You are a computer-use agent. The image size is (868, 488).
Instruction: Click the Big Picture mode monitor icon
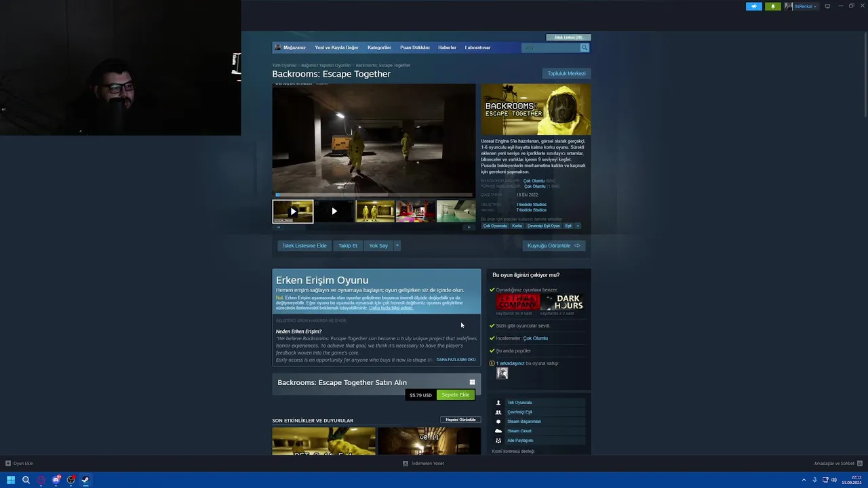click(827, 6)
